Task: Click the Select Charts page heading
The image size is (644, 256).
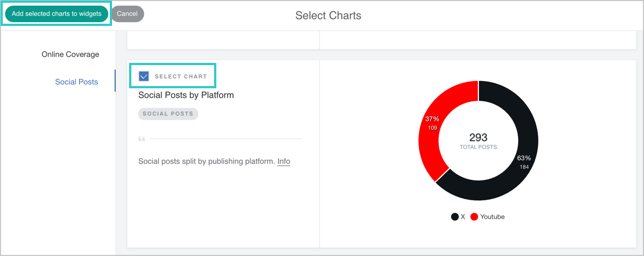Action: coord(328,15)
